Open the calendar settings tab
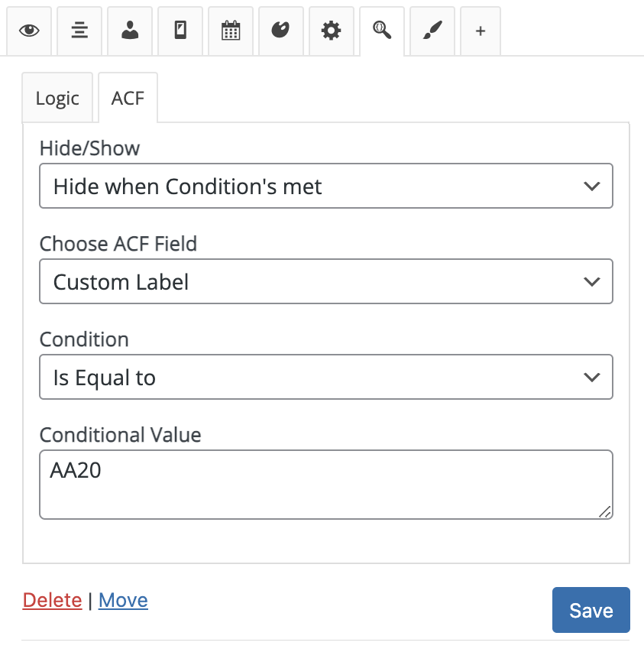The width and height of the screenshot is (644, 652). (230, 30)
